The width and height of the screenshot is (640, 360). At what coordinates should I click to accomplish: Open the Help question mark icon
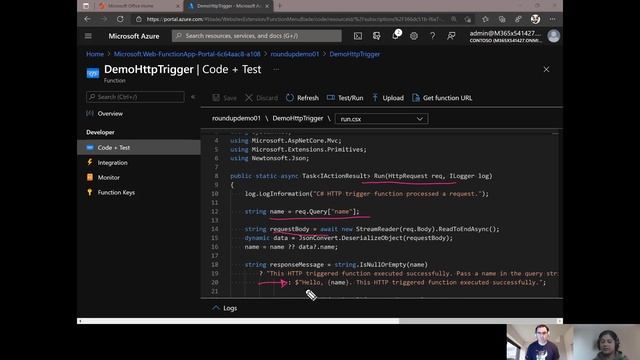click(x=432, y=36)
